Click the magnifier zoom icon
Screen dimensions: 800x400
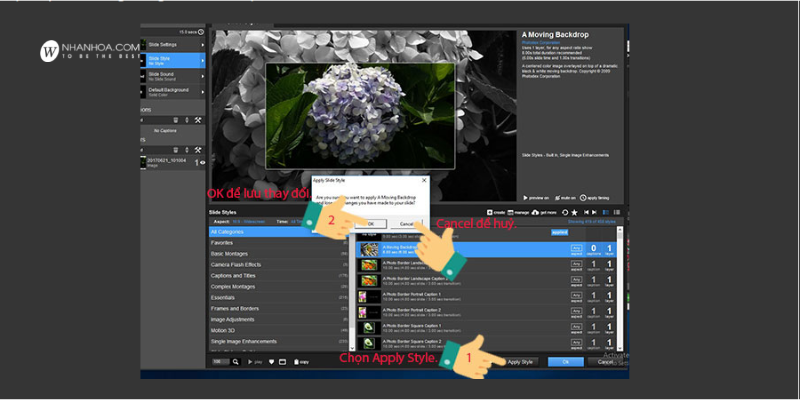click(236, 362)
